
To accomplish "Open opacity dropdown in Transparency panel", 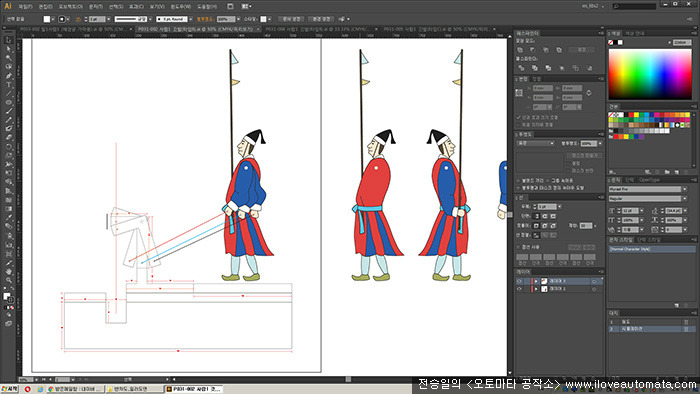I will (x=600, y=143).
